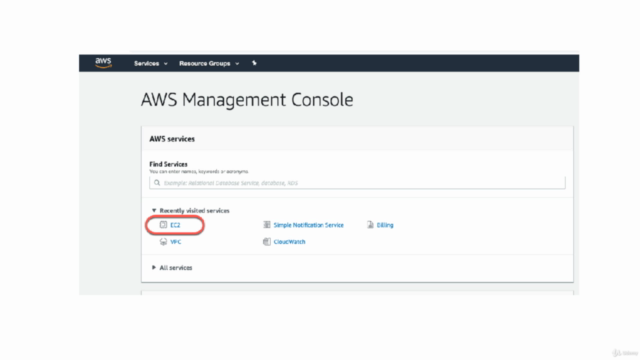Click the EC2 service icon
Viewport: 640px width, 360px height.
click(163, 225)
